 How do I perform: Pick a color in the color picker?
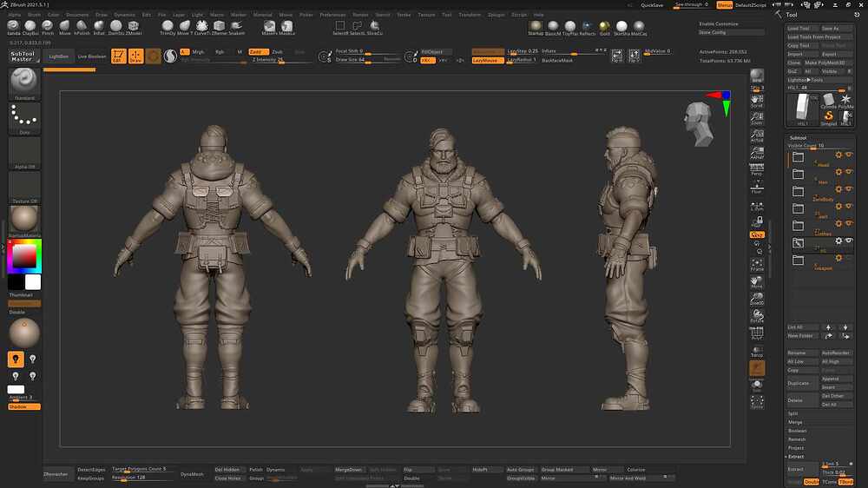pyautogui.click(x=25, y=256)
